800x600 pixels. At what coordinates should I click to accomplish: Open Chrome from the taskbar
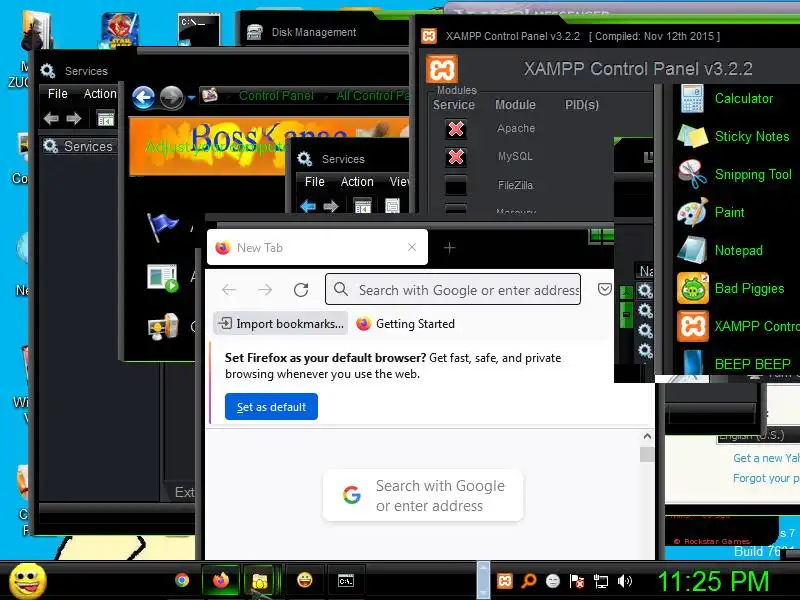182,581
